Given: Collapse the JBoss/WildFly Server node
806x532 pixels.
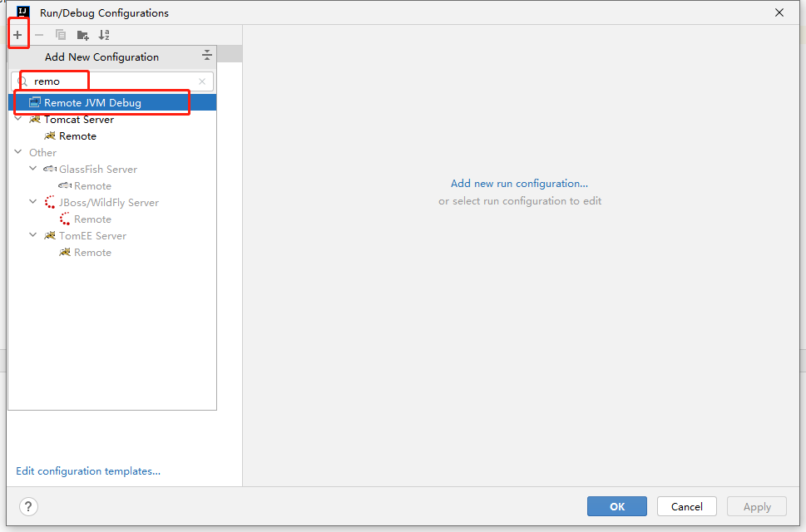Looking at the screenshot, I should pos(33,202).
